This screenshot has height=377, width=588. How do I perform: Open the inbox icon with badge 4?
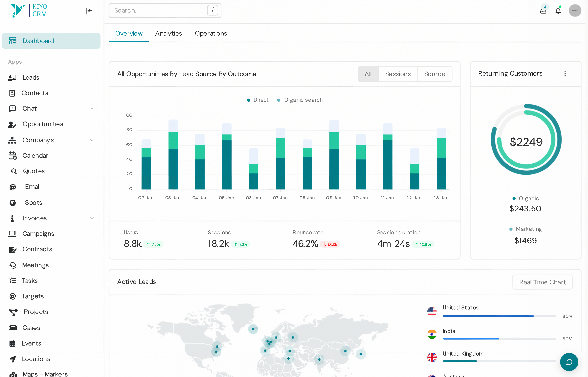pyautogui.click(x=543, y=11)
